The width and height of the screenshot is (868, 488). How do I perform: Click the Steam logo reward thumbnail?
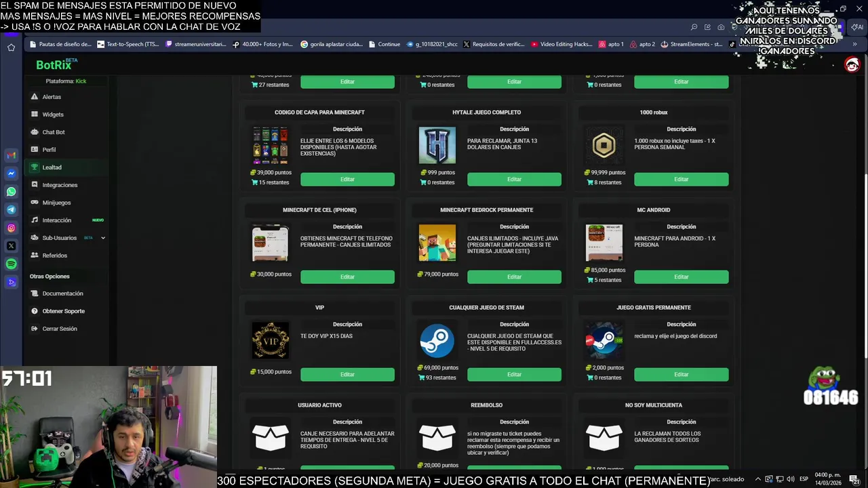tap(437, 340)
